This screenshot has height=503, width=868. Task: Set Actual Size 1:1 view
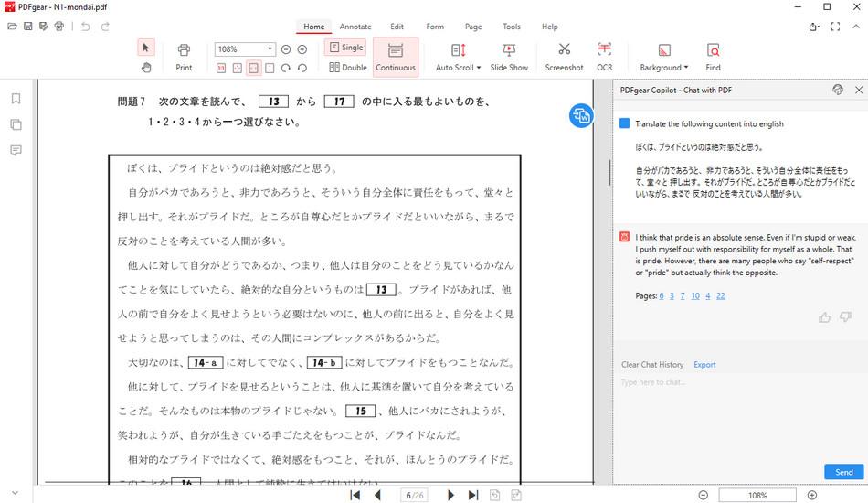(x=221, y=68)
